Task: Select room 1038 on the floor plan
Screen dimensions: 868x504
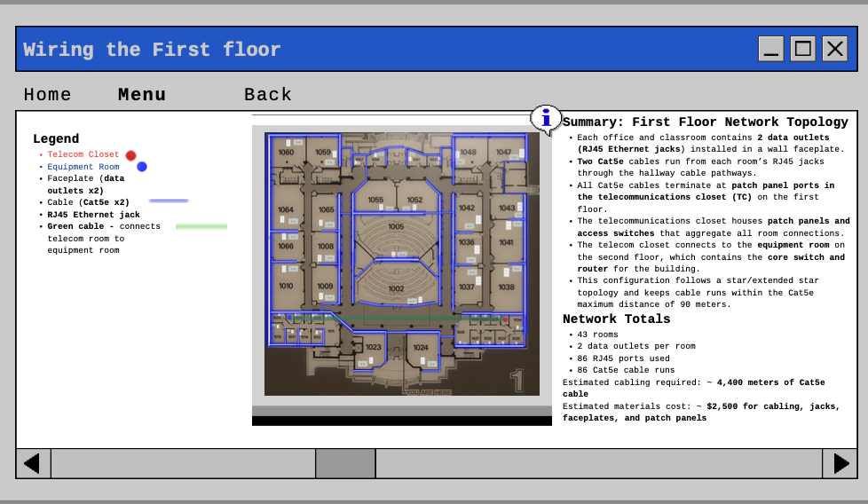Action: click(x=506, y=287)
